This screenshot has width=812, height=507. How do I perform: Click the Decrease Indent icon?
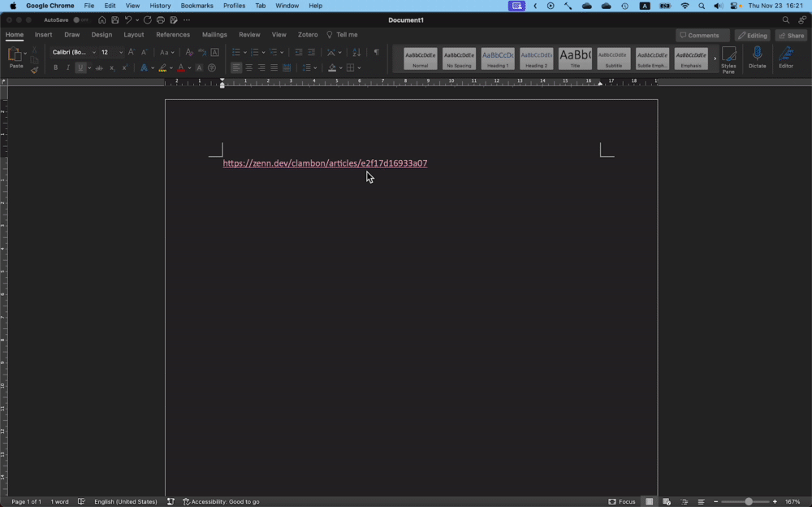pos(299,52)
